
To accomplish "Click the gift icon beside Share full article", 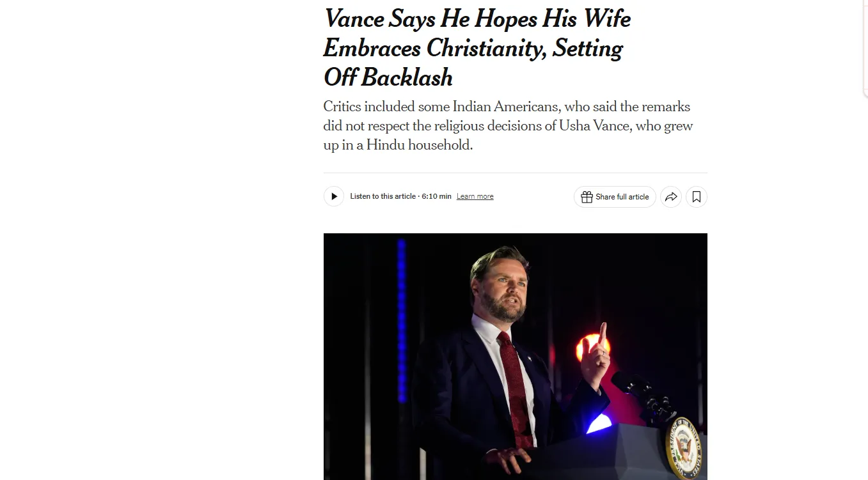I will 587,197.
